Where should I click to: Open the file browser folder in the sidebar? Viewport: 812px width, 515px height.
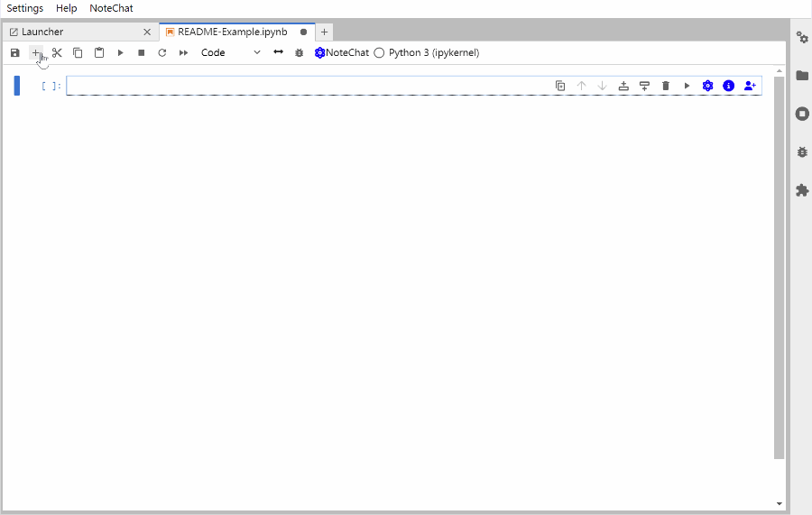coord(802,76)
